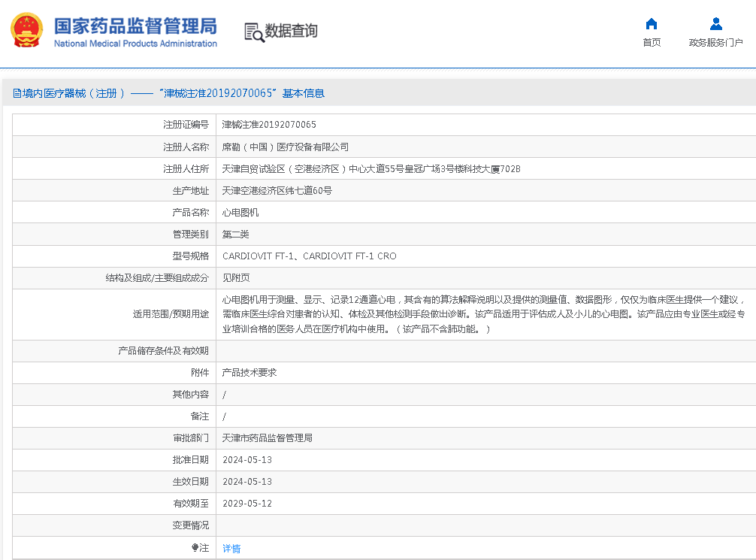Click the 国家药品监督管理局 site title
756x560 pixels.
(135, 26)
